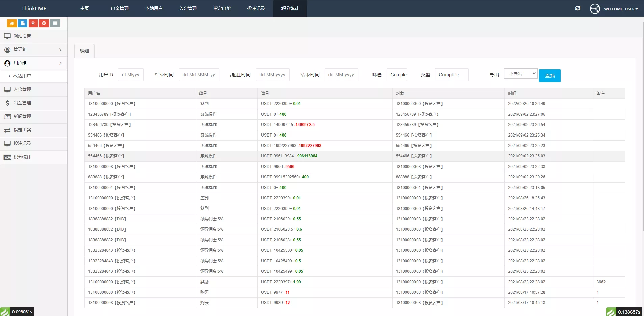Open the 不导出 export dropdown
The width and height of the screenshot is (644, 316).
[x=520, y=74]
